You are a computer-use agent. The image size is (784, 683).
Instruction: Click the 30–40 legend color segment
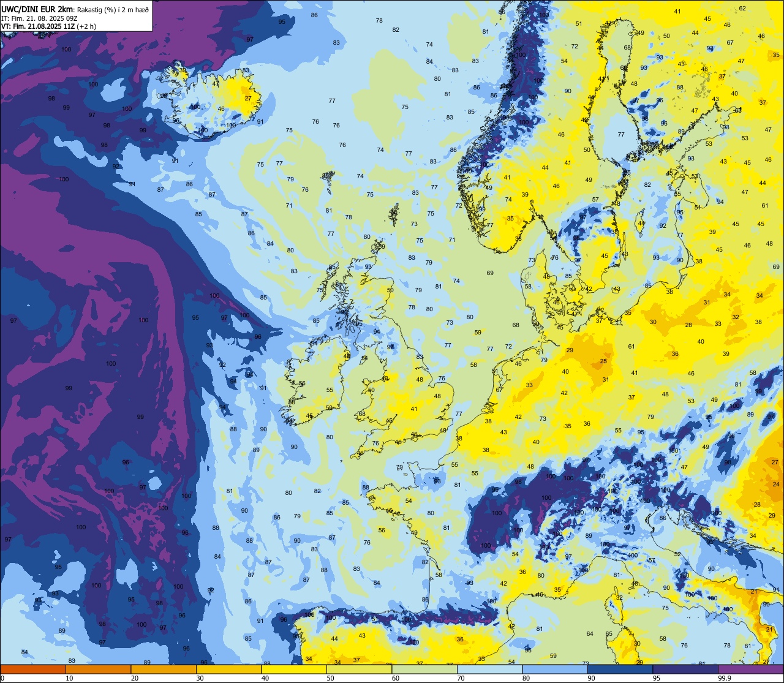click(x=228, y=669)
